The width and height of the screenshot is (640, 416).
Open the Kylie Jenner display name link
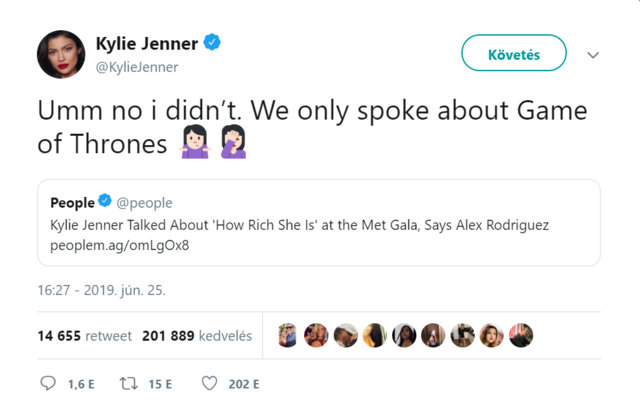point(148,43)
